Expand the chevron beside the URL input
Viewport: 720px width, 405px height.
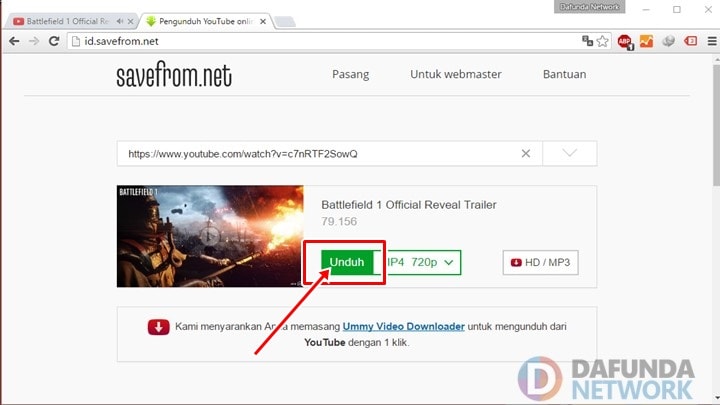[570, 153]
